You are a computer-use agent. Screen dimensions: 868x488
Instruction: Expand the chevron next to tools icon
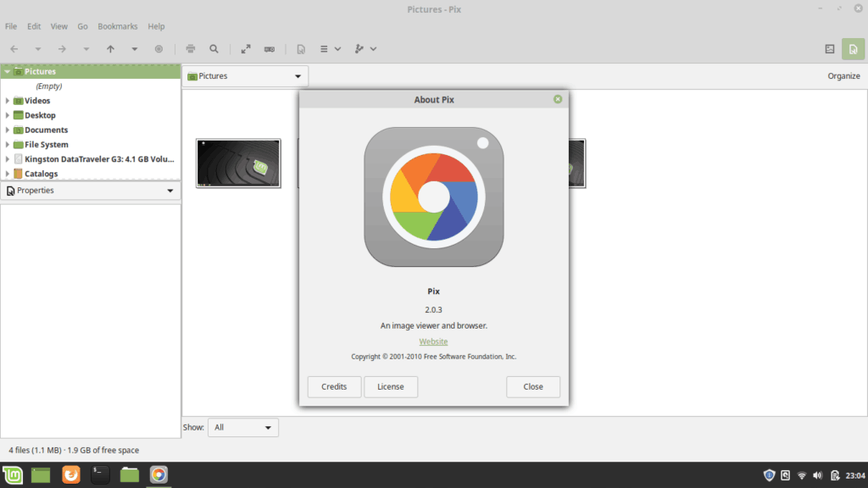coord(374,48)
